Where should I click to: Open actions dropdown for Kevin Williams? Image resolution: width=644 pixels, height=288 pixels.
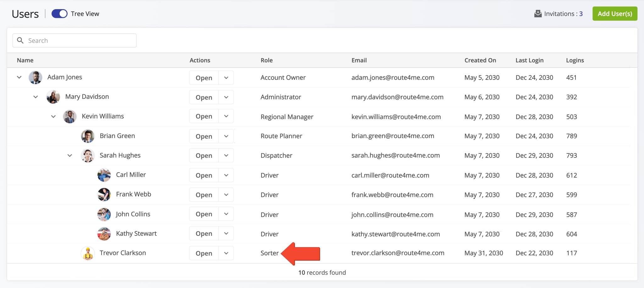tap(226, 116)
